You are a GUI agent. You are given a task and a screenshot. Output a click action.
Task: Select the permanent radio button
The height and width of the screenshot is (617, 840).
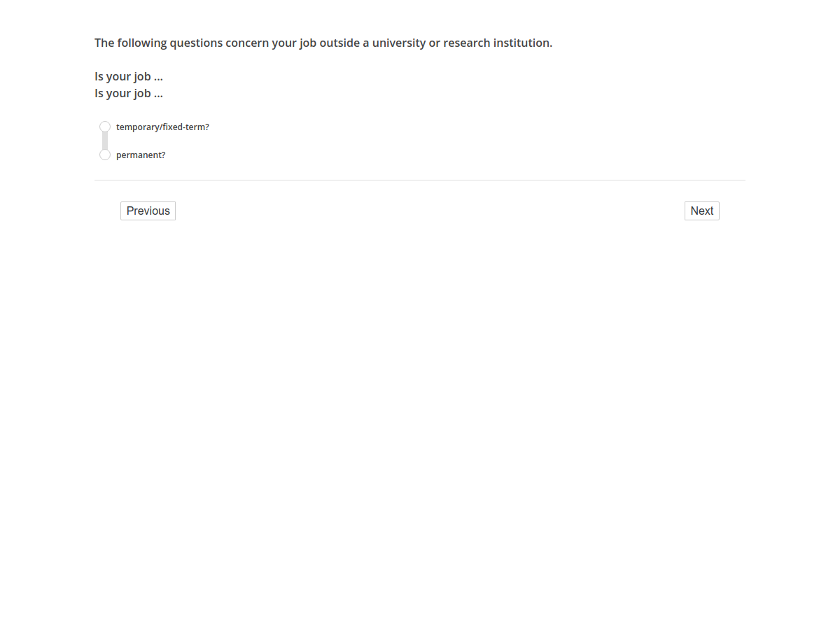(105, 155)
